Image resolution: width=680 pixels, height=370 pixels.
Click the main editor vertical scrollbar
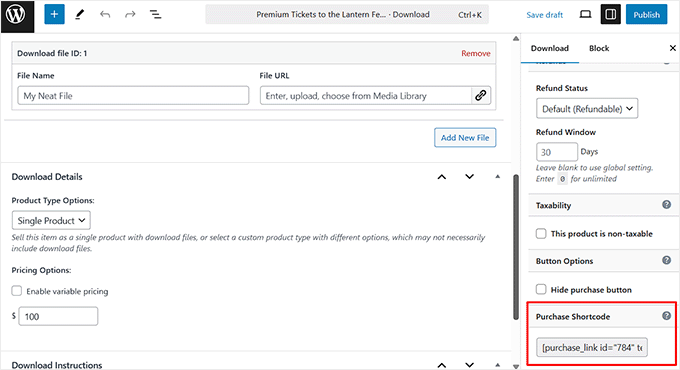coord(516,247)
